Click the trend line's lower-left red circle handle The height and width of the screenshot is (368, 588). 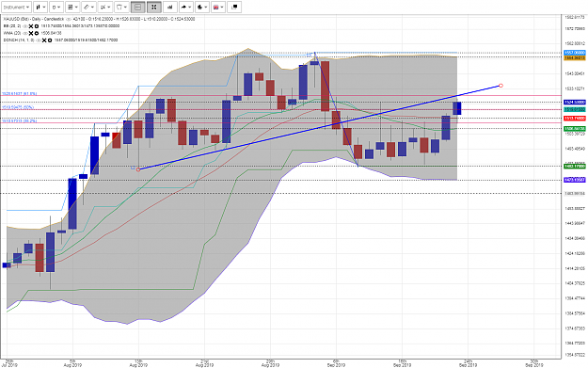(138, 170)
